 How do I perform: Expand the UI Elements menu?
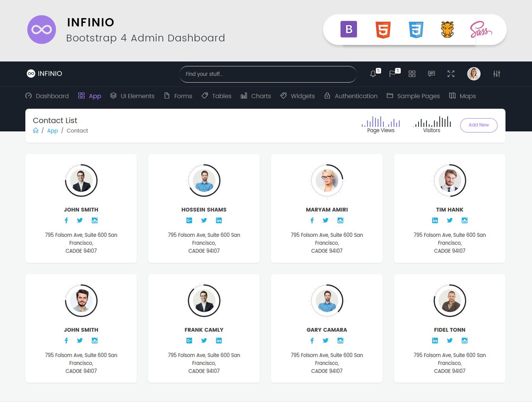pyautogui.click(x=132, y=96)
